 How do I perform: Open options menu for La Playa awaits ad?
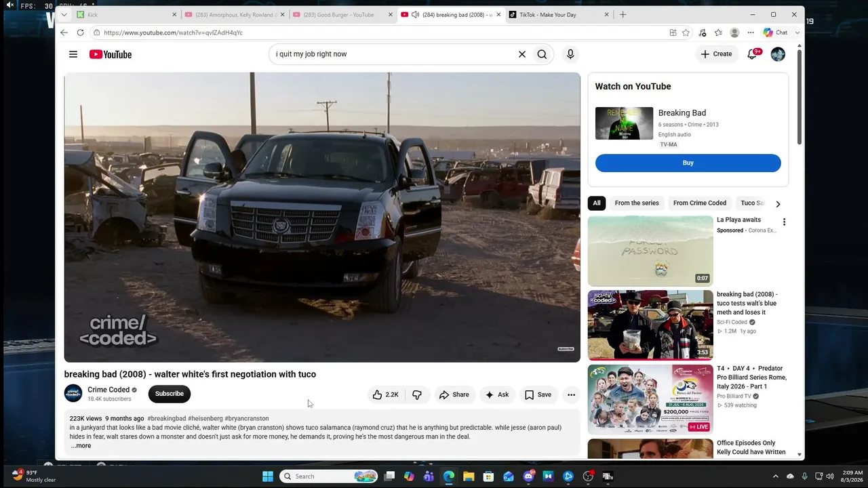pyautogui.click(x=784, y=222)
